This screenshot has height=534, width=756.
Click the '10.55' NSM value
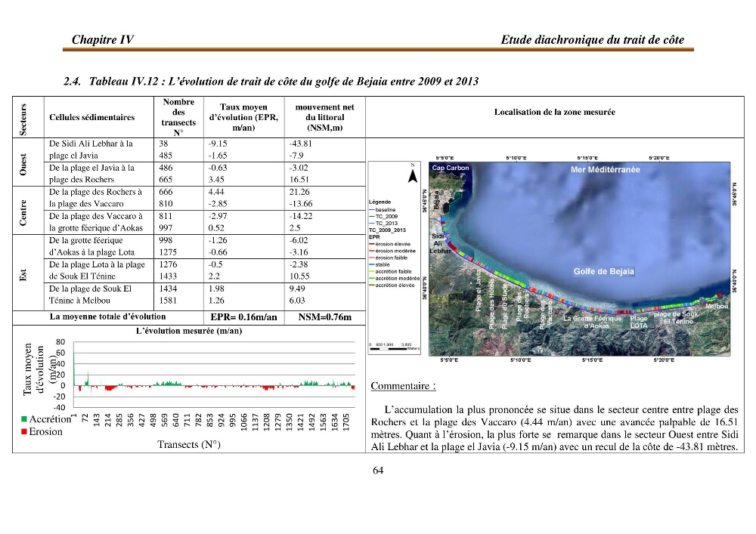pos(299,276)
